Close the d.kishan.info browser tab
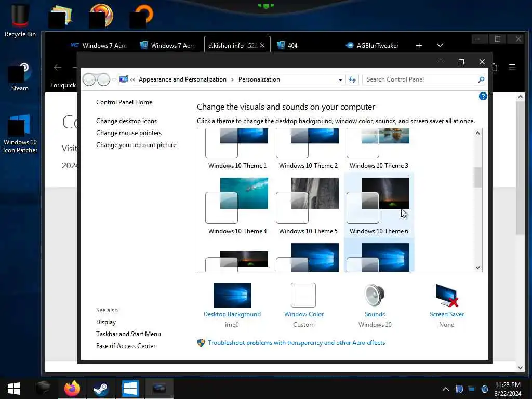Screen dimensions: 532x399 coord(262,46)
